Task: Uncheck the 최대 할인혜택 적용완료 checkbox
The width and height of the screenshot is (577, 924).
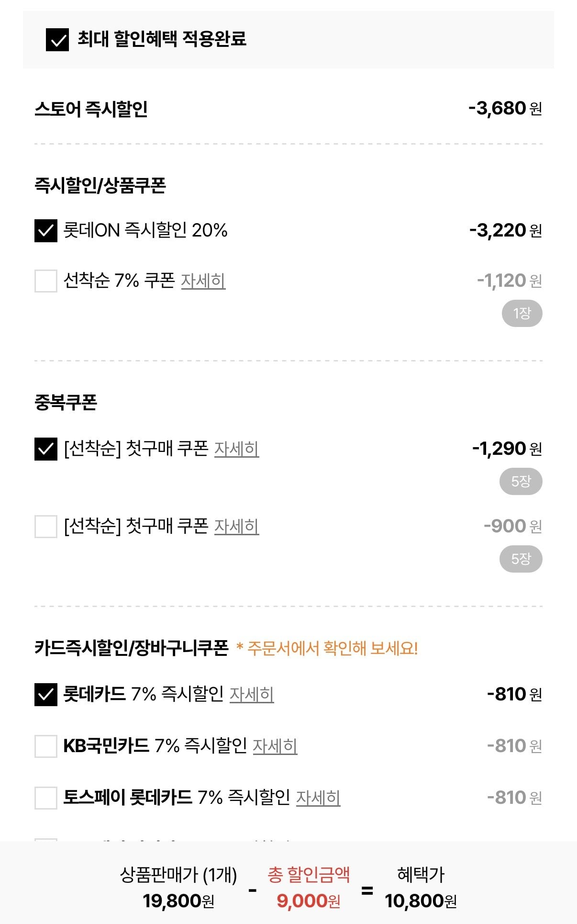Action: [x=57, y=39]
